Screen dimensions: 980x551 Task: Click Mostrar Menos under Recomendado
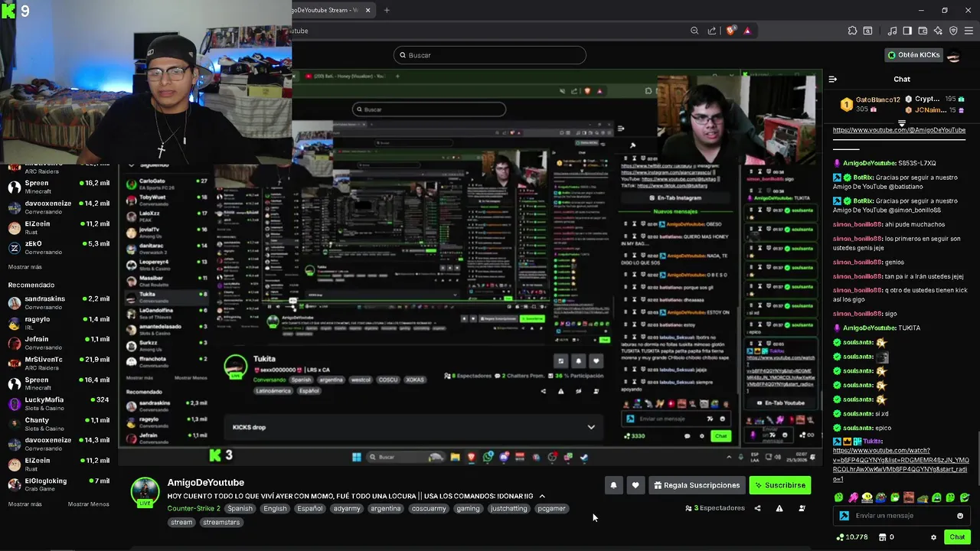tap(89, 504)
